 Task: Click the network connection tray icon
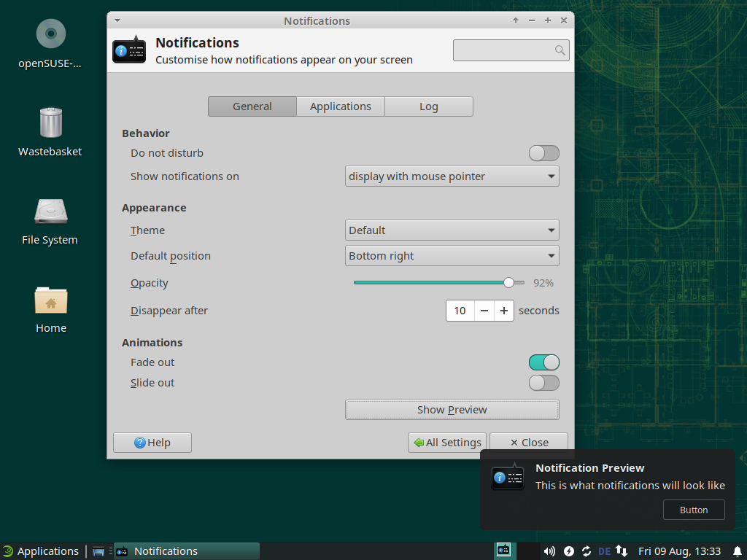point(622,551)
